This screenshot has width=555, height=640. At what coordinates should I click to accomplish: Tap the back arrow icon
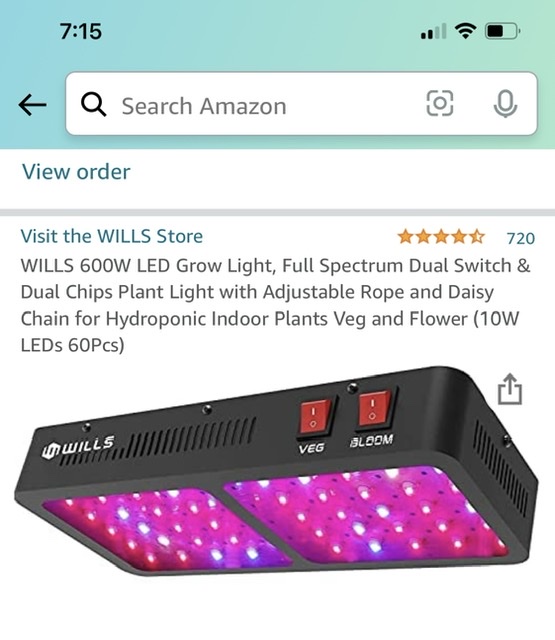click(32, 105)
